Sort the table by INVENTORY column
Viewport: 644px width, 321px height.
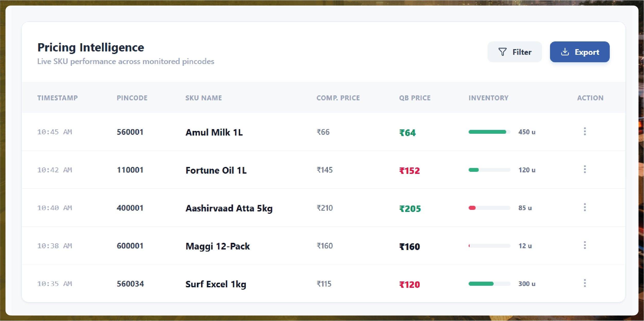coord(488,98)
